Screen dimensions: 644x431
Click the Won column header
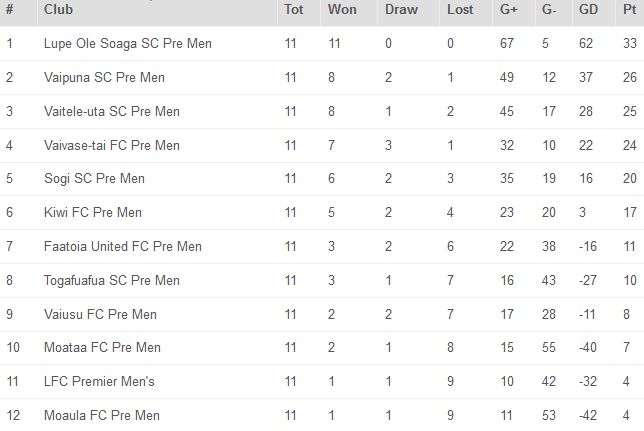click(x=342, y=10)
